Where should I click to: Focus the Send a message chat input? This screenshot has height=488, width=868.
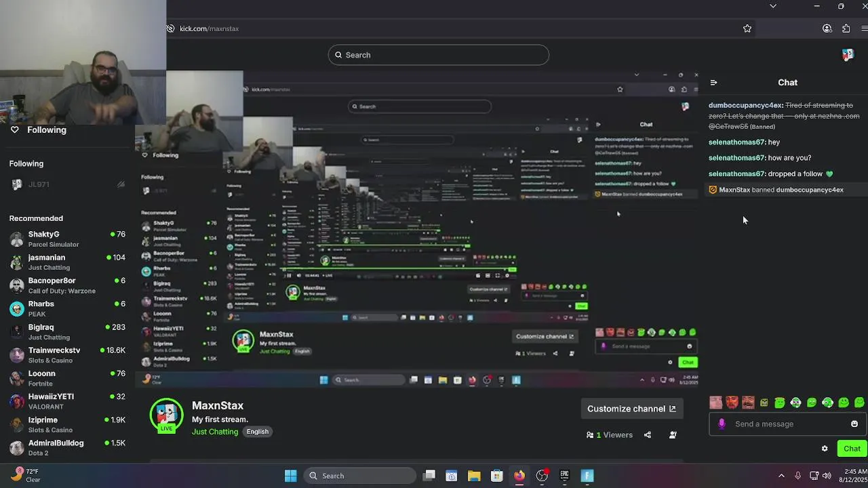tap(787, 424)
